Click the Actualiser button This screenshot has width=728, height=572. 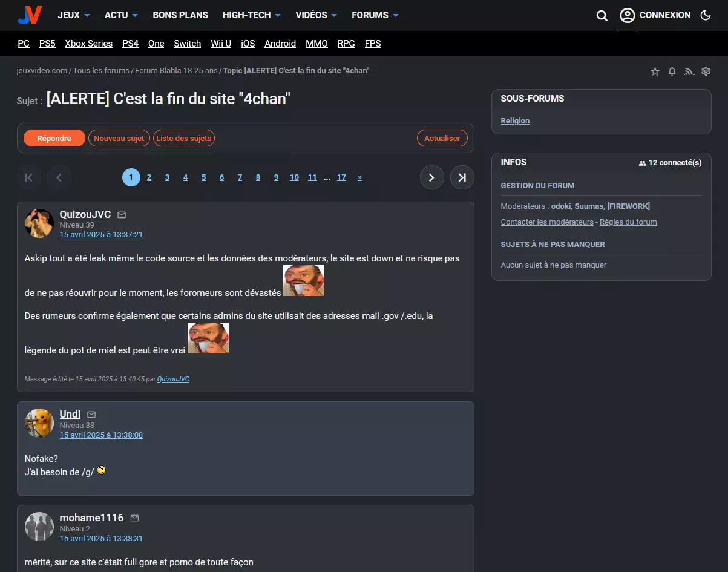tap(442, 138)
